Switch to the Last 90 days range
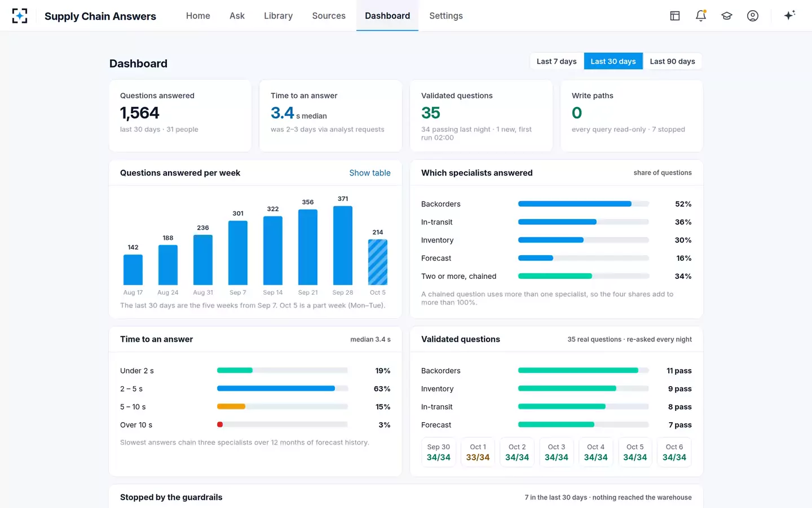 pyautogui.click(x=672, y=62)
